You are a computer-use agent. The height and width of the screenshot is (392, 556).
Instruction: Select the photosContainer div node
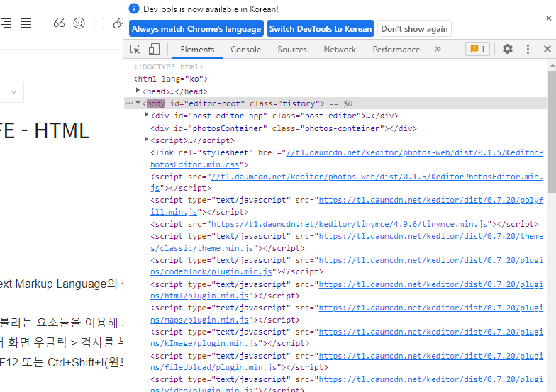click(x=284, y=128)
